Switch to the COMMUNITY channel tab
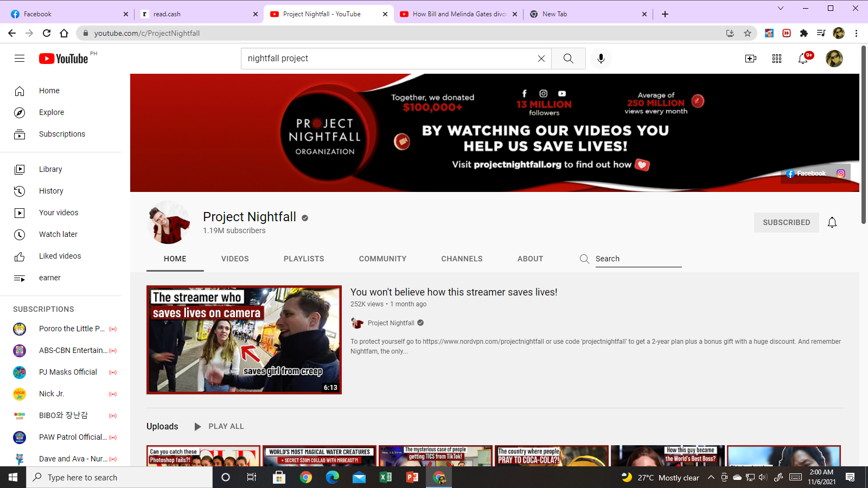The width and height of the screenshot is (868, 488). tap(382, 259)
